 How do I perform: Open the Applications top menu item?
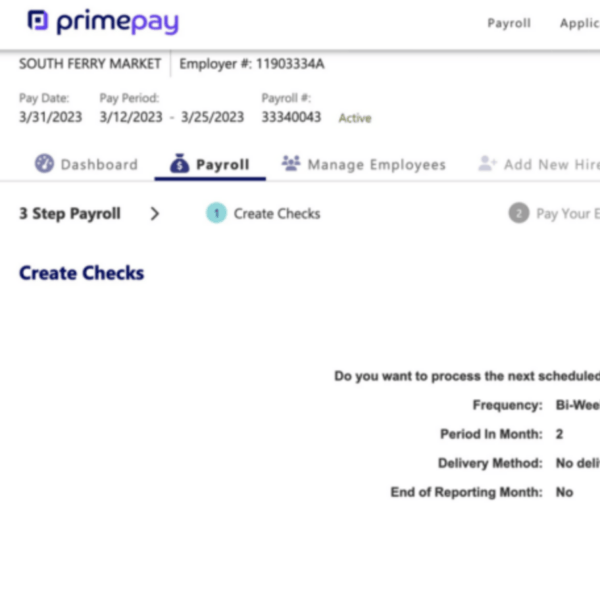pyautogui.click(x=580, y=23)
